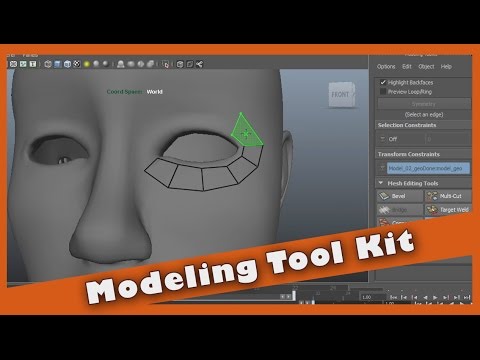Viewport: 480px width, 360px height.
Task: Click the (Select an edge) text
Action: [x=424, y=115]
